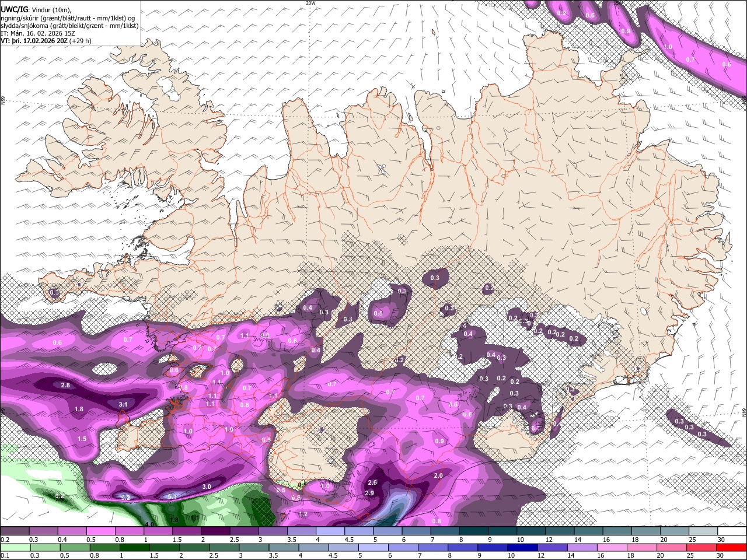Click the '1.2' precipitation value on the map
This screenshot has height=560, width=747.
[303, 514]
